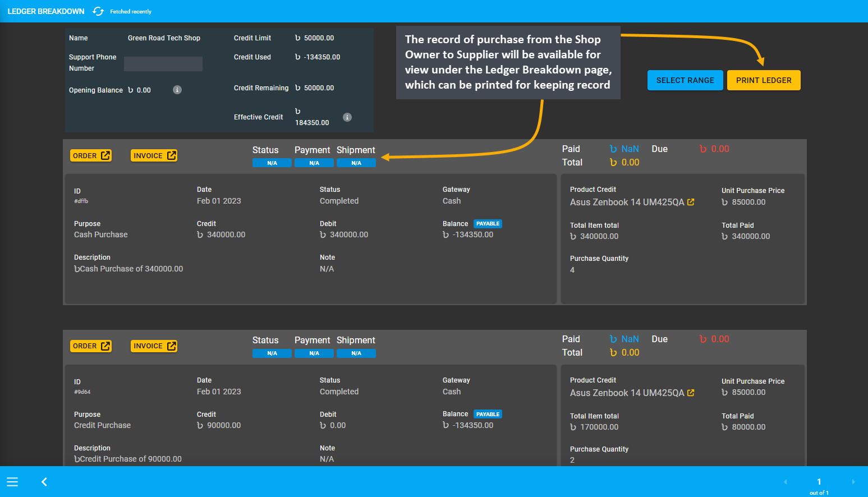The image size is (868, 497).
Task: Open external link icon for Asus Zenbook in #9d64 entry
Action: pyautogui.click(x=691, y=393)
